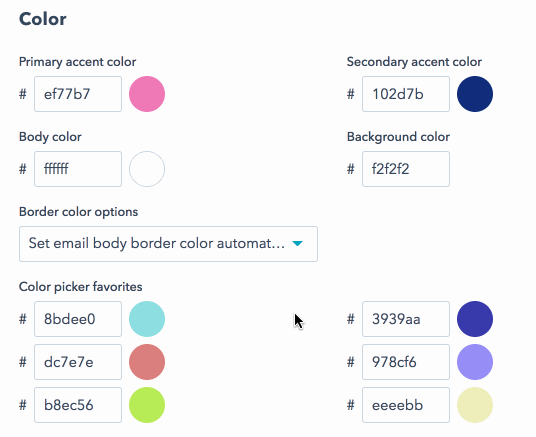Screen dimensions: 536x437
Task: Open the white Body color swatch
Action: pos(147,169)
